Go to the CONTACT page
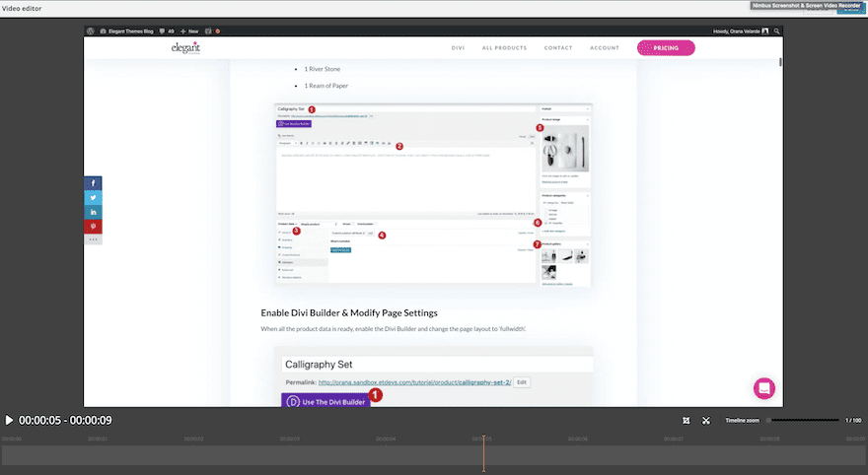Viewport: 868px width, 475px height. 558,48
